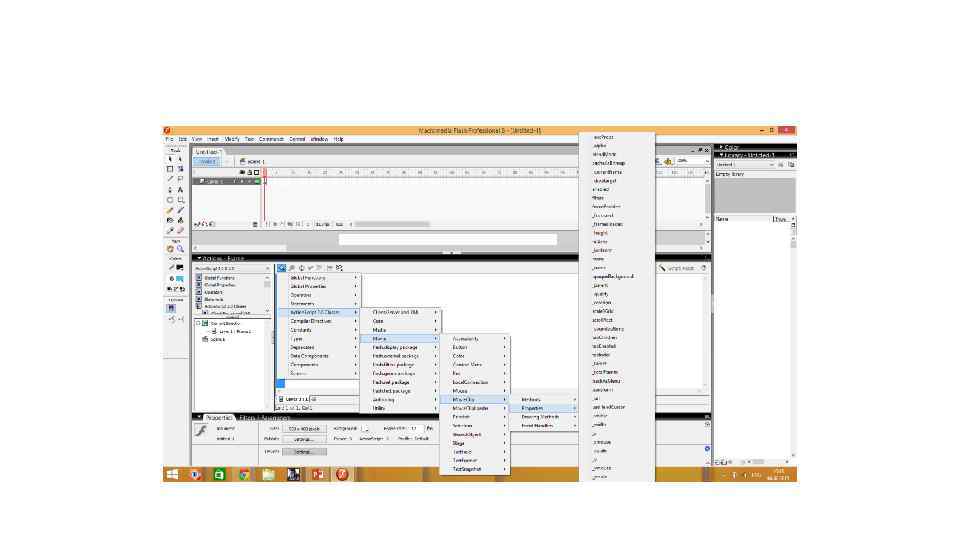Choose _height in the properties list

(x=601, y=233)
